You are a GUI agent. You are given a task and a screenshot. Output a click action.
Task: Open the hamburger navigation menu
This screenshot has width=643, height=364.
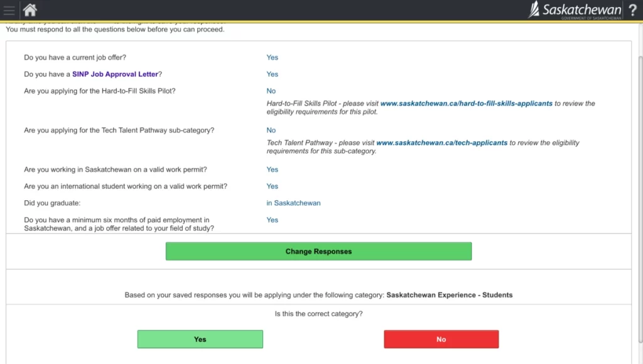coord(9,10)
